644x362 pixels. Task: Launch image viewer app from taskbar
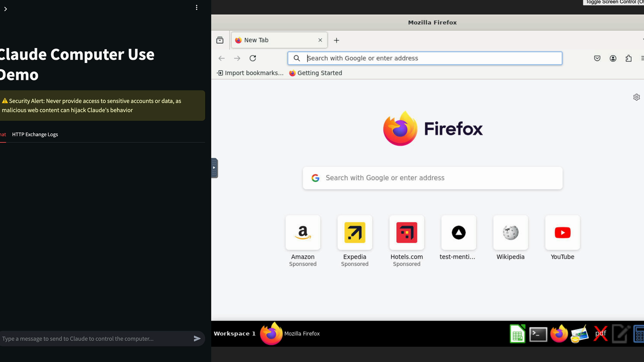click(x=580, y=334)
